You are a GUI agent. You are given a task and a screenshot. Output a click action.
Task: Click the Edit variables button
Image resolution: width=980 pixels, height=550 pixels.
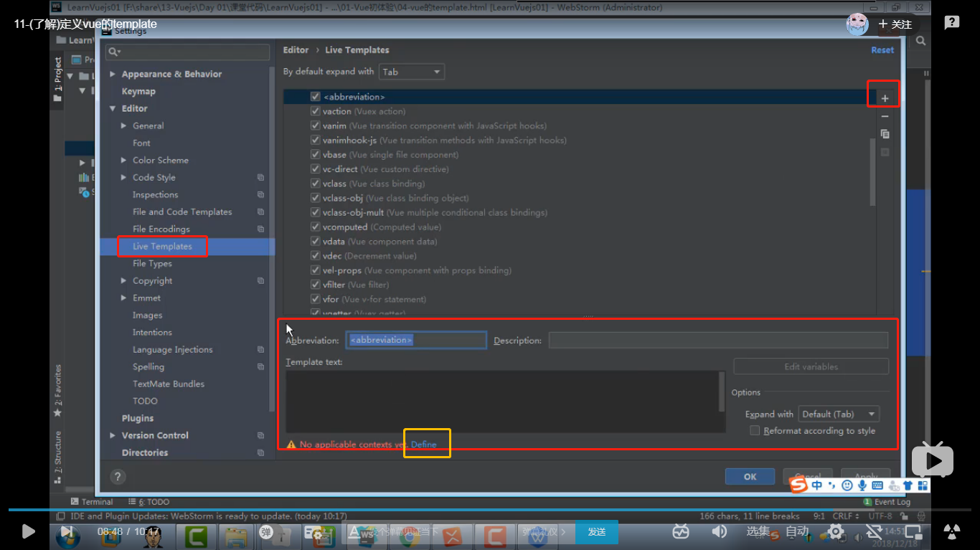click(x=811, y=366)
